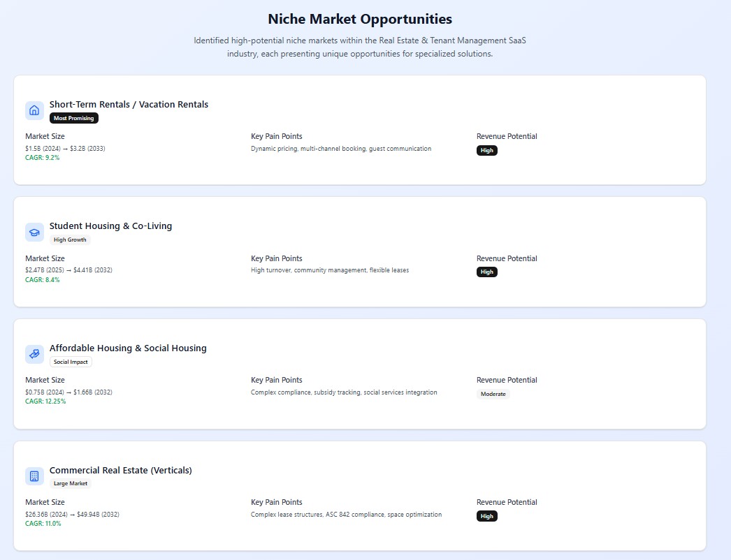The height and width of the screenshot is (560, 731).
Task: Click the helping hand icon for Affordable Housing
Action: pos(34,354)
